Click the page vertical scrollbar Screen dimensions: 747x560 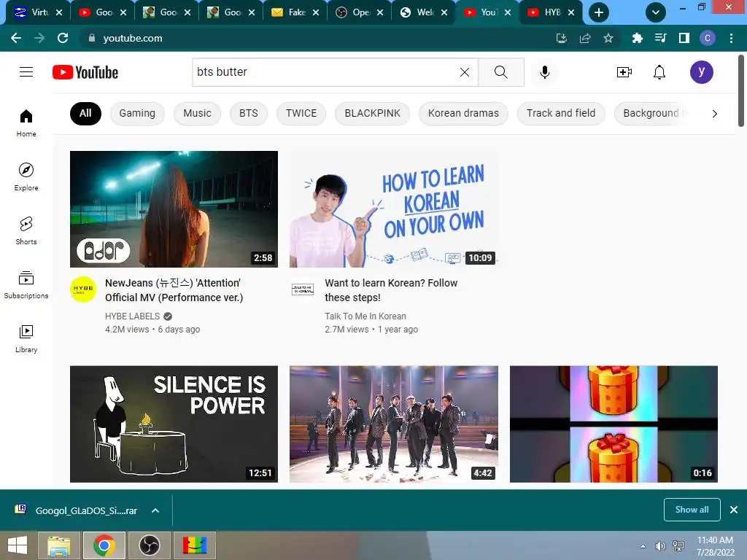(741, 90)
